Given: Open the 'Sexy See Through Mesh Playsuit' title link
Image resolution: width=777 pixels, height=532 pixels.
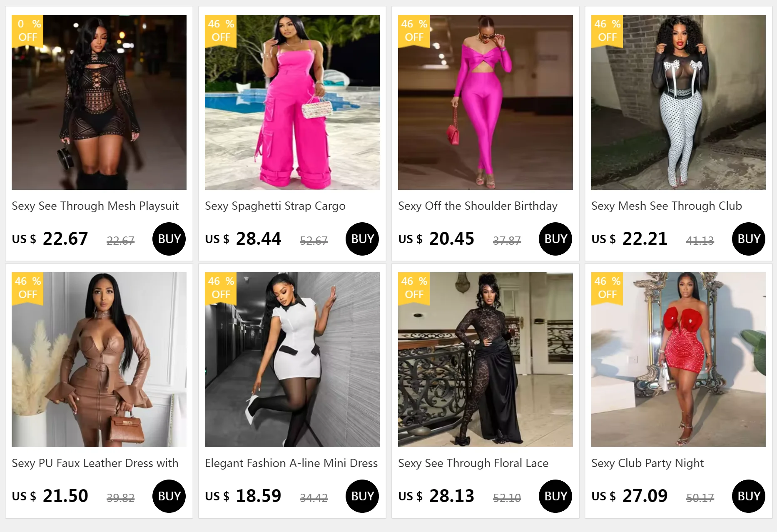Looking at the screenshot, I should click(x=95, y=206).
